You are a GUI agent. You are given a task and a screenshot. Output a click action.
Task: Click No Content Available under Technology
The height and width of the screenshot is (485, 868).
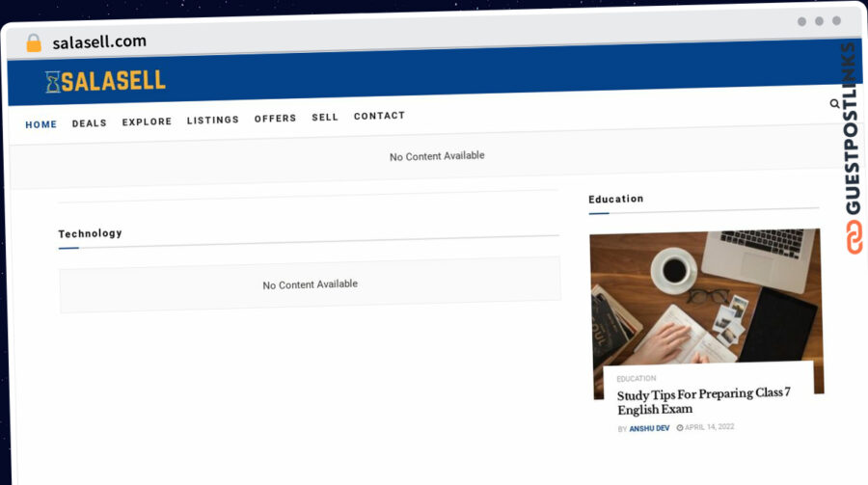(310, 284)
